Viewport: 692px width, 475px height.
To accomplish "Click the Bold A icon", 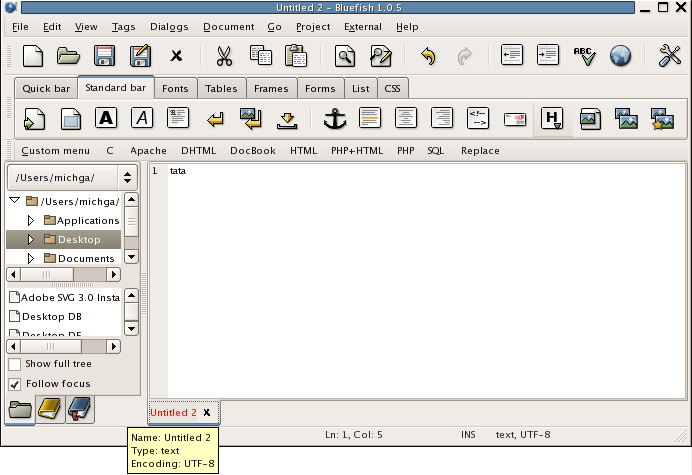I will tap(107, 119).
